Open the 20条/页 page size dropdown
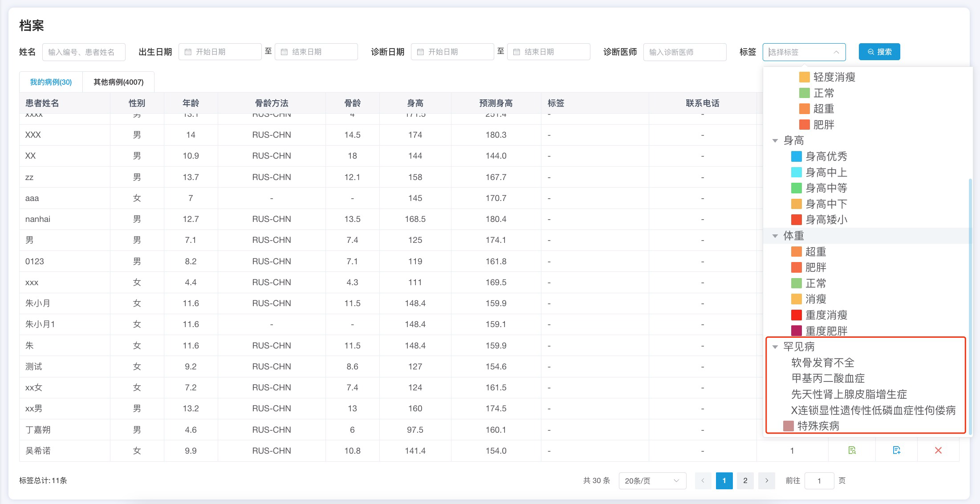The image size is (980, 504). coord(652,481)
